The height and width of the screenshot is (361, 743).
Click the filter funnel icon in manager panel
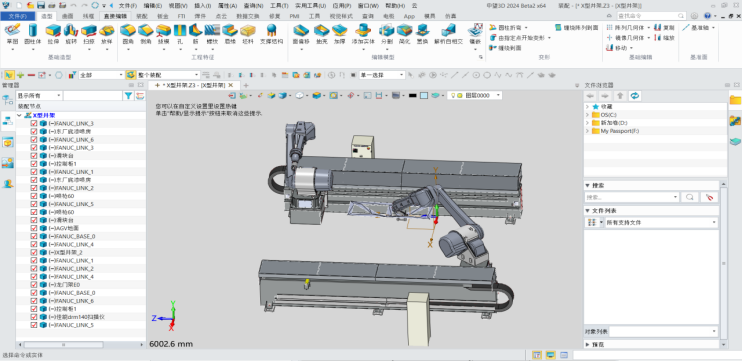pos(128,96)
